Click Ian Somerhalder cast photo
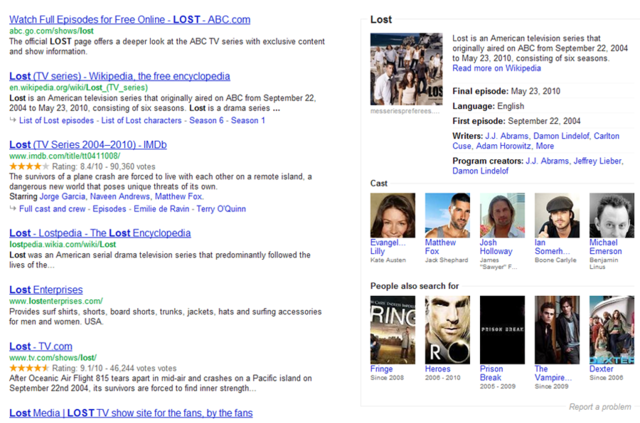Viewport: 640px width, 423px height. tap(557, 215)
